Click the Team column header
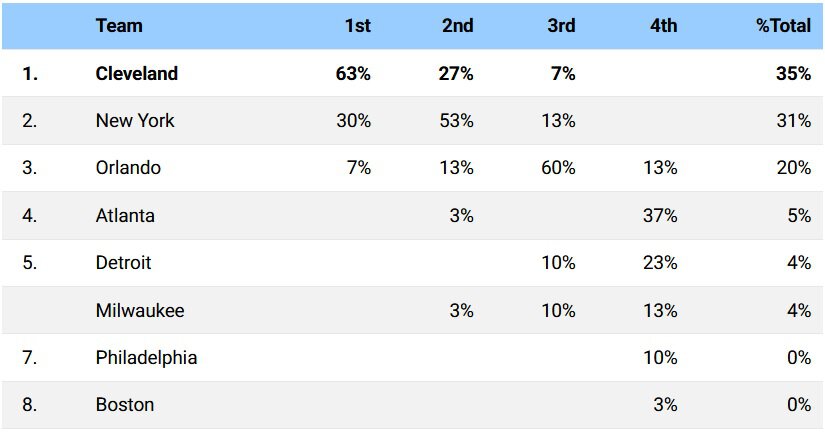825x434 pixels. [119, 25]
